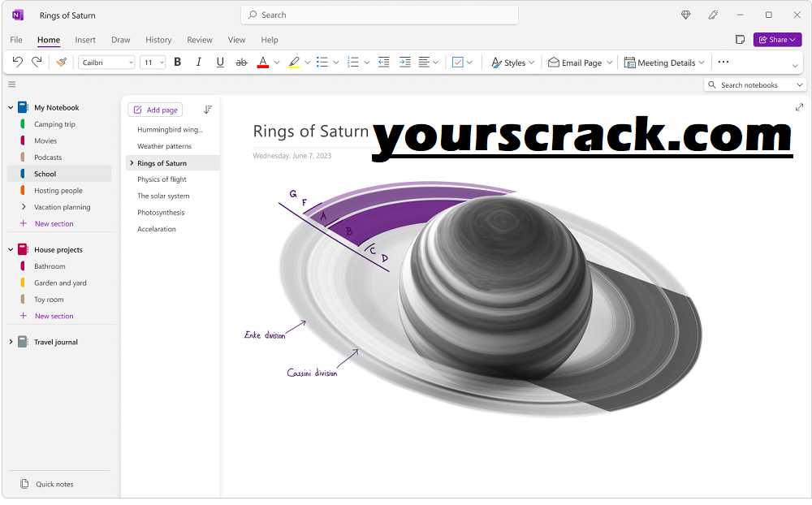Viewport: 812px width, 505px height.
Task: Open the Physics of flight page
Action: coord(162,179)
